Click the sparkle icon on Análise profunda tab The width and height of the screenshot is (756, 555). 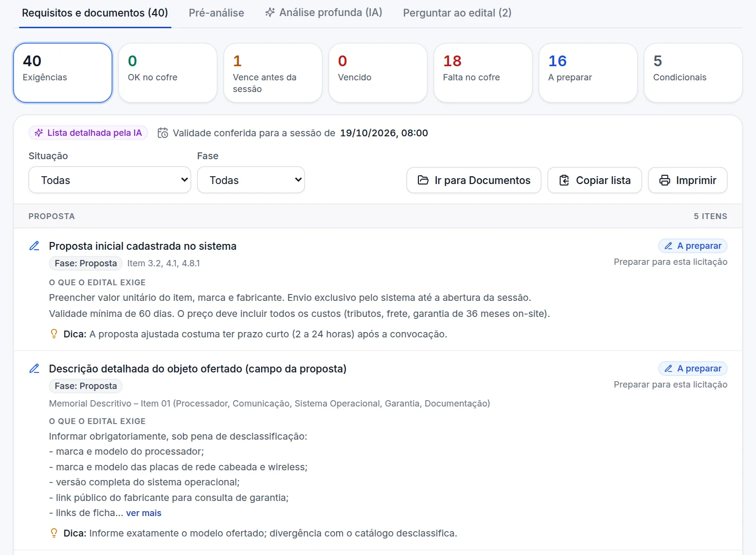(270, 13)
